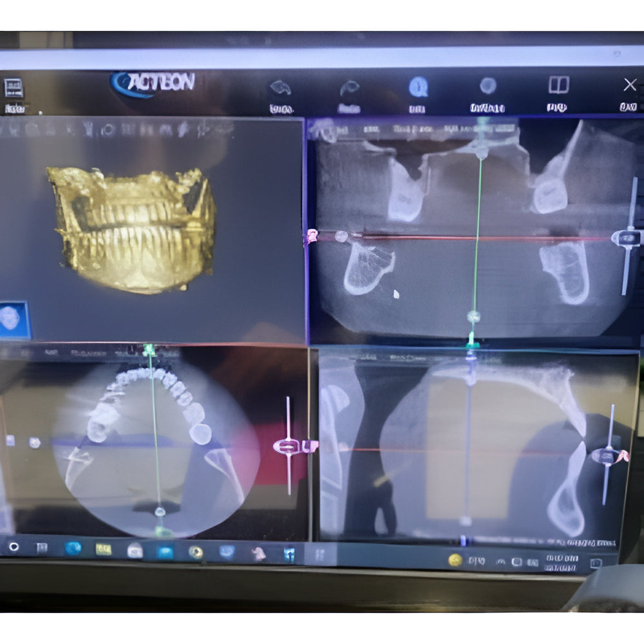The height and width of the screenshot is (644, 644).
Task: Click the golden 3D jaw rendering
Action: click(133, 229)
